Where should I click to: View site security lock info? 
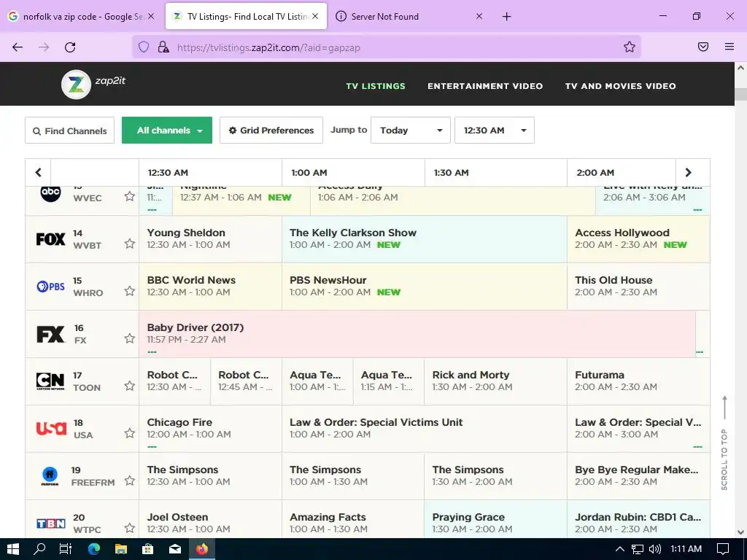tap(163, 47)
